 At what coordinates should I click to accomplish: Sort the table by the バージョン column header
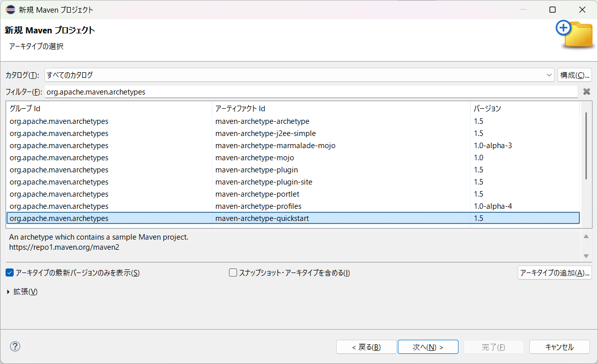tap(524, 109)
